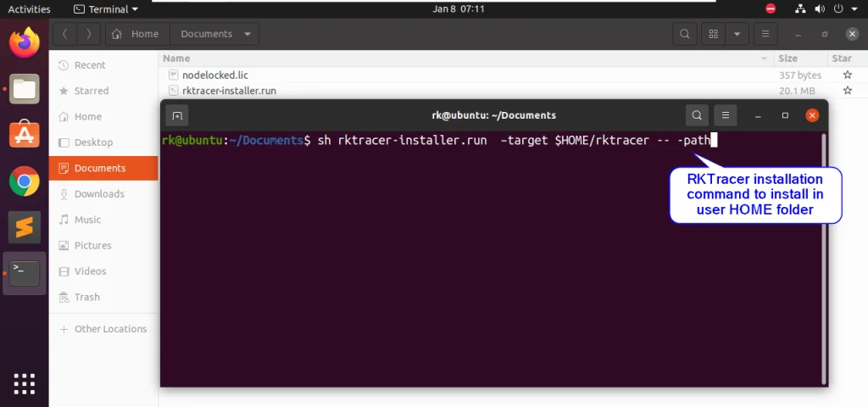The image size is (868, 407).
Task: Open Home in Files sidebar
Action: point(103,116)
